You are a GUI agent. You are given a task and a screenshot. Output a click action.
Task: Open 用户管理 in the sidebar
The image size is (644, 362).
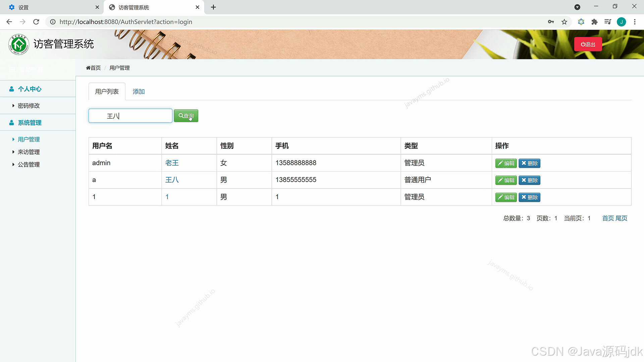[29, 139]
